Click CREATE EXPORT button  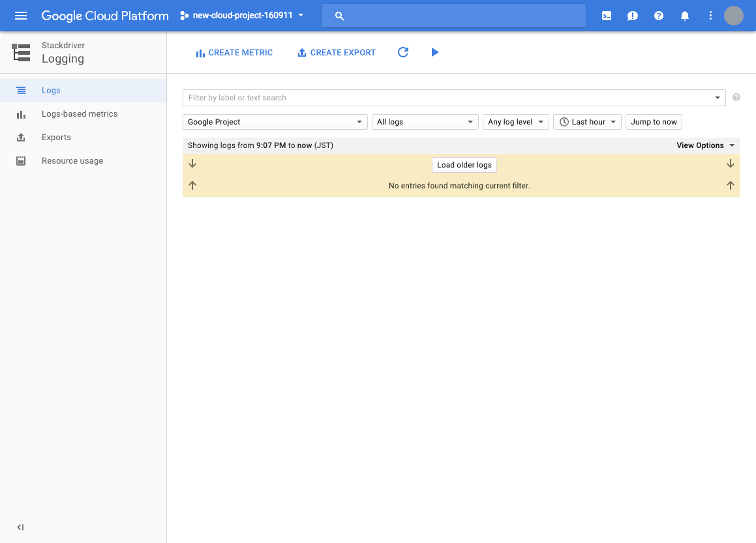pos(337,53)
